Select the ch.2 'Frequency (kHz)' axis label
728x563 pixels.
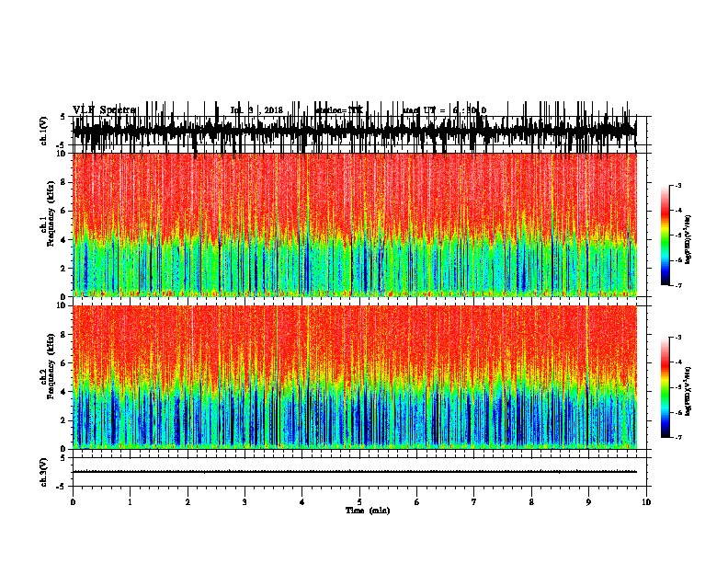click(50, 366)
